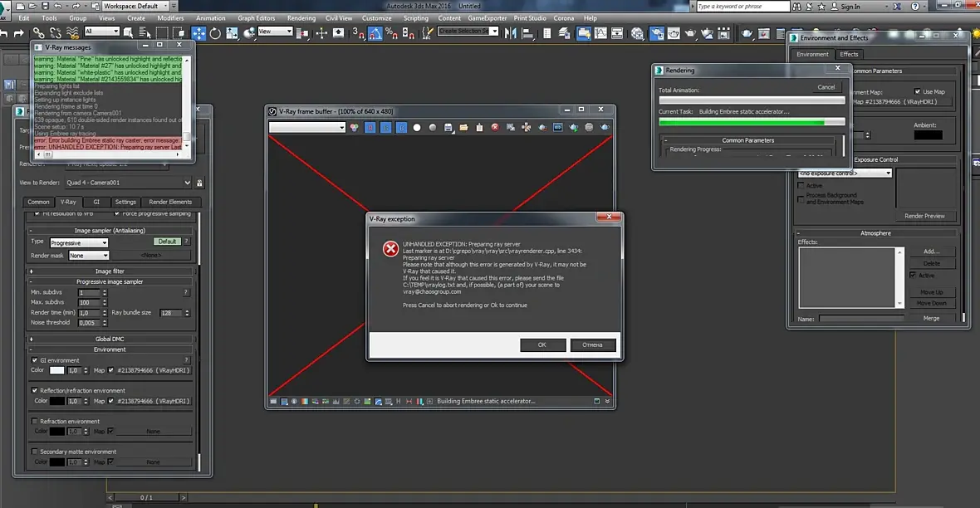Switch to RGB color channels icon in frame buffer
This screenshot has height=508, width=980.
(355, 128)
